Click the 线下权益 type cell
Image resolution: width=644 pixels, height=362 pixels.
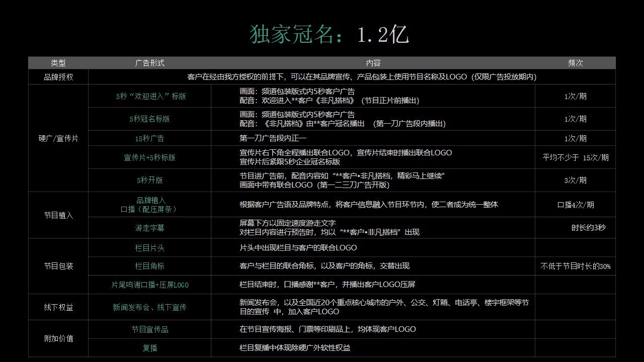coord(58,307)
